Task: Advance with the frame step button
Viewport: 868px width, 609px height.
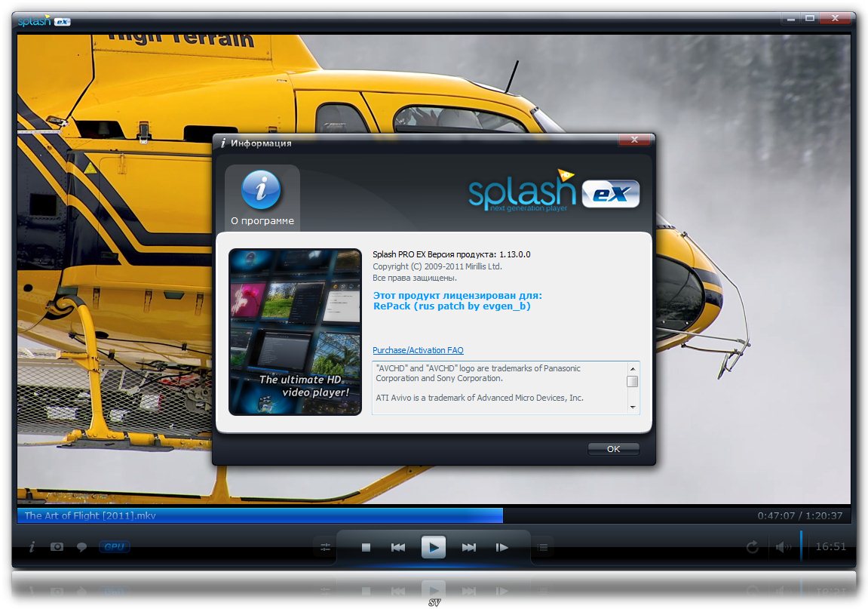Action: [x=501, y=547]
